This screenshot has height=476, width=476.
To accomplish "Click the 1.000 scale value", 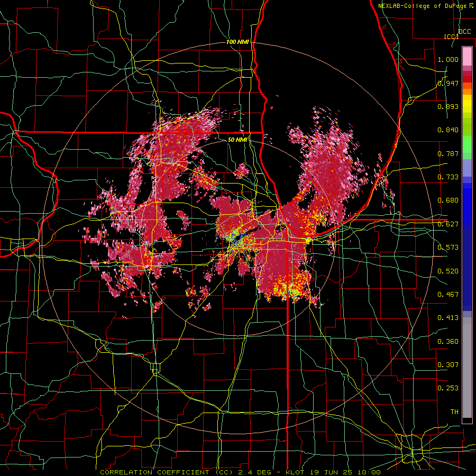I will point(448,59).
